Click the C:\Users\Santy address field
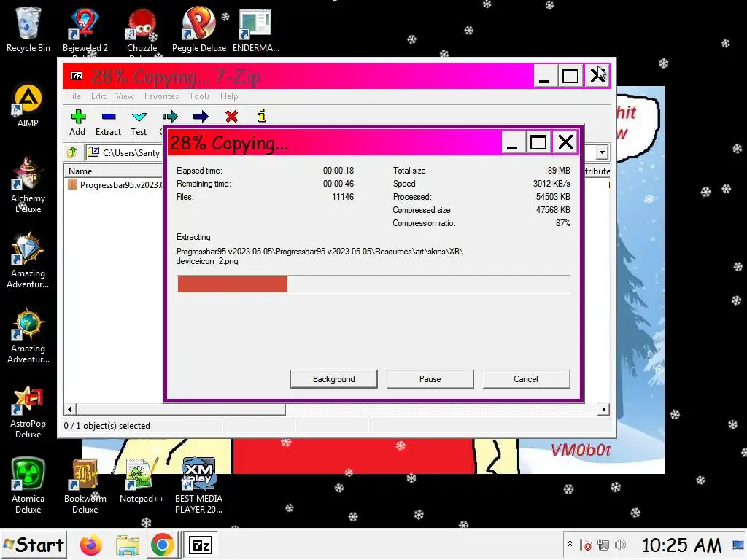 pos(125,152)
